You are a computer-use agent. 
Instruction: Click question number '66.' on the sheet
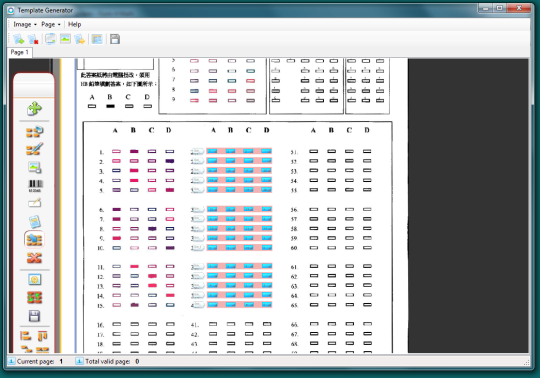[294, 324]
